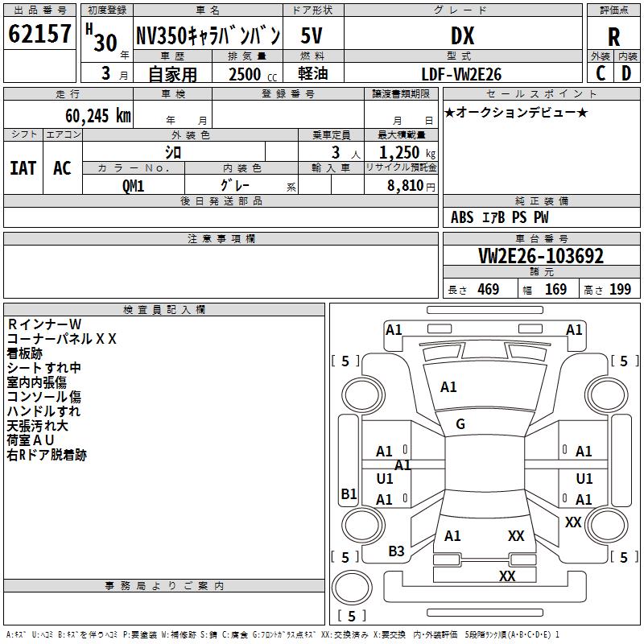Viewport: 644px width, 644px height.
Task: Click the model code LDF-VW2E26
Action: (x=462, y=74)
